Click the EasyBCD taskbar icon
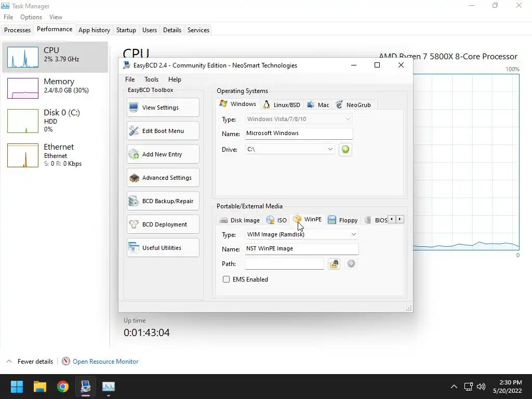The image size is (532, 399). [86, 387]
